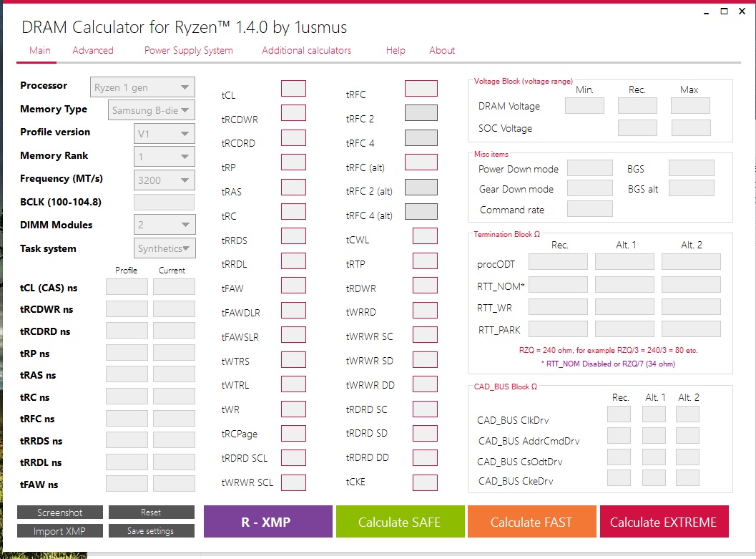Open Additional calculators tab
This screenshot has width=756, height=559.
click(x=306, y=50)
